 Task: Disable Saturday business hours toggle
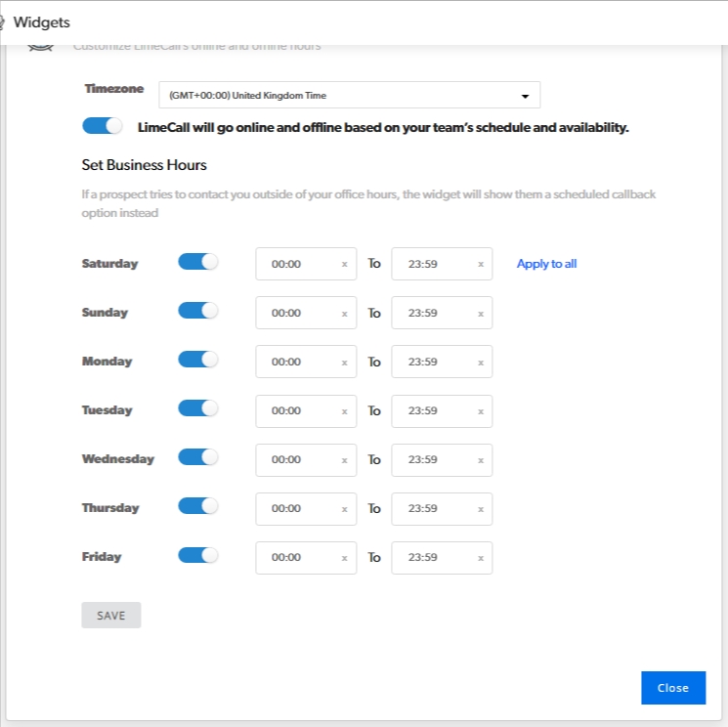(x=197, y=262)
